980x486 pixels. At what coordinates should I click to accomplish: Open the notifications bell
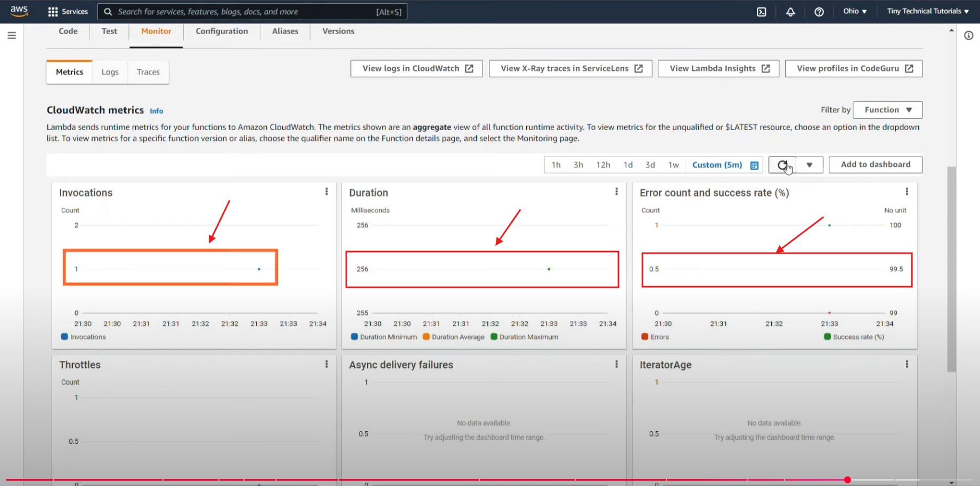pyautogui.click(x=790, y=12)
